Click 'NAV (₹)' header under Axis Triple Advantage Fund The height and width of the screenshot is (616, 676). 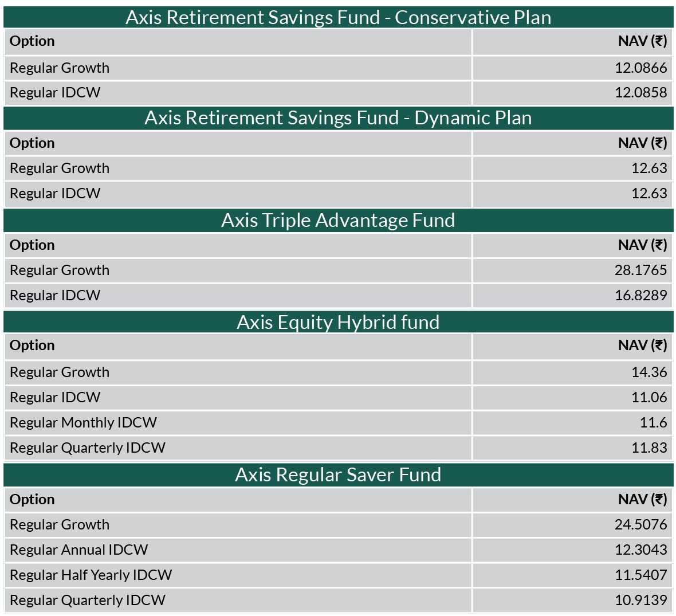[x=642, y=245]
